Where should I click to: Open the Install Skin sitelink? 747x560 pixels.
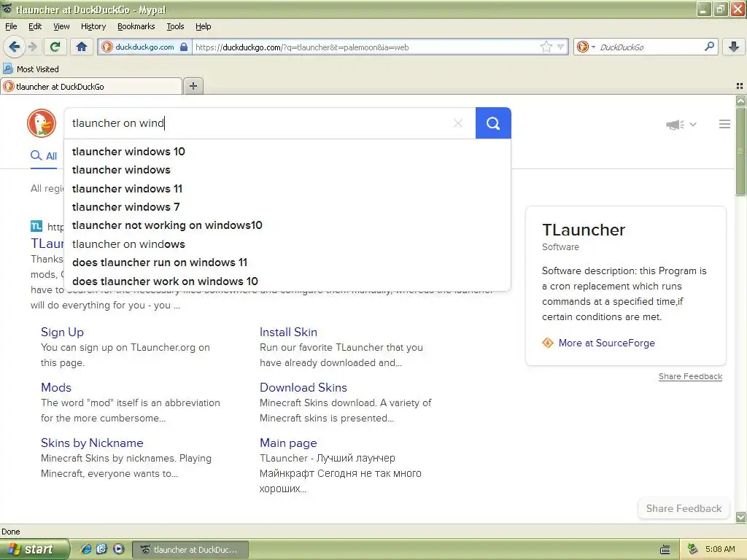coord(288,332)
